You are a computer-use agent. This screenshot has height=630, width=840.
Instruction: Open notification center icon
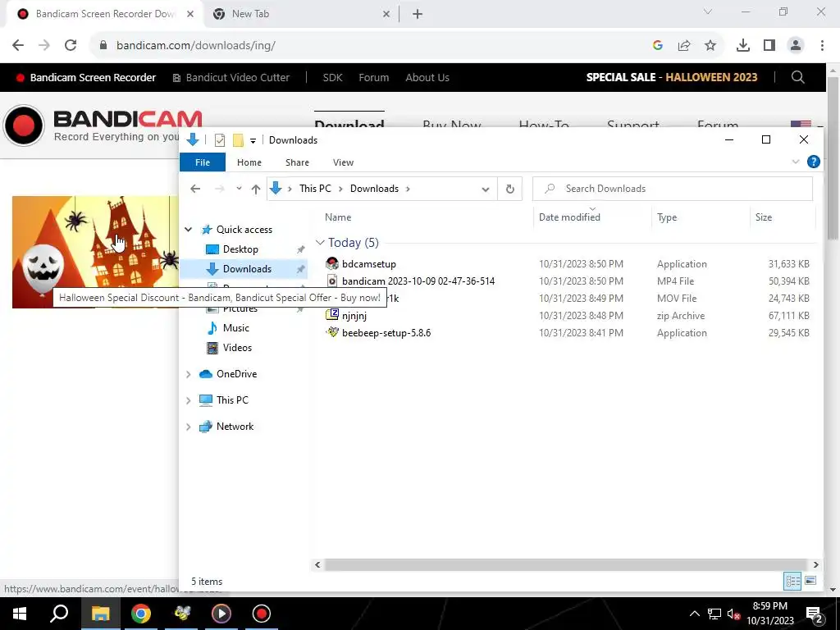point(814,614)
